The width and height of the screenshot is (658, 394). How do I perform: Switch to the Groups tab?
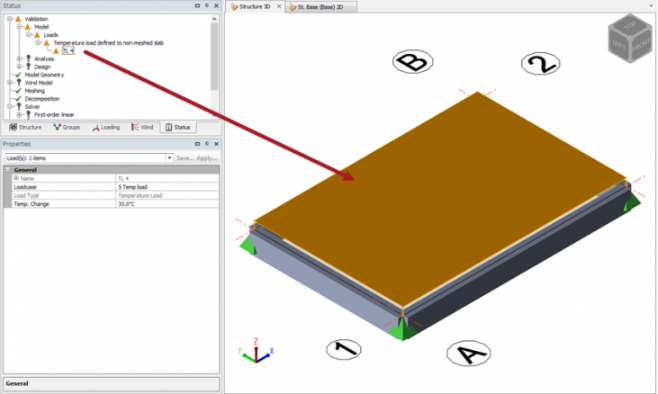66,127
